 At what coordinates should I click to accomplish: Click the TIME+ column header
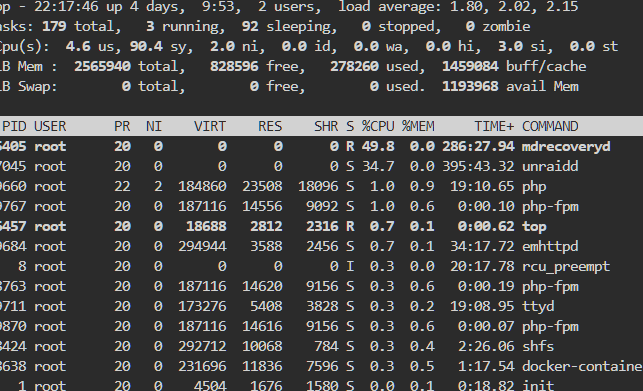click(494, 126)
